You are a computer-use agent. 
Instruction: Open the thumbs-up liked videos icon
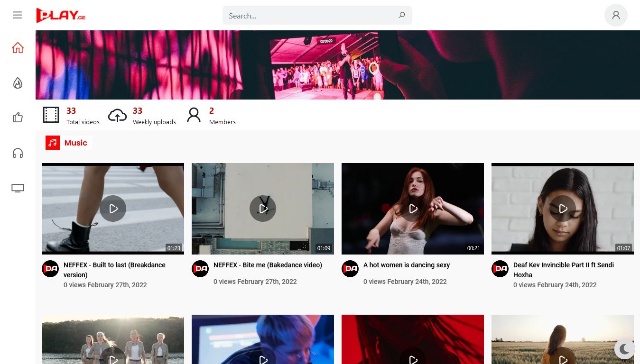click(x=18, y=117)
